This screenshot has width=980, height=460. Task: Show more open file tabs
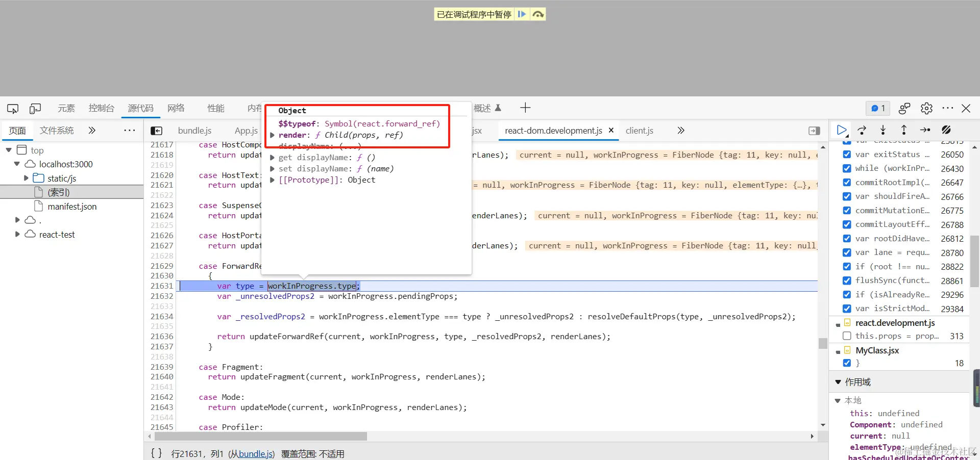click(x=681, y=131)
